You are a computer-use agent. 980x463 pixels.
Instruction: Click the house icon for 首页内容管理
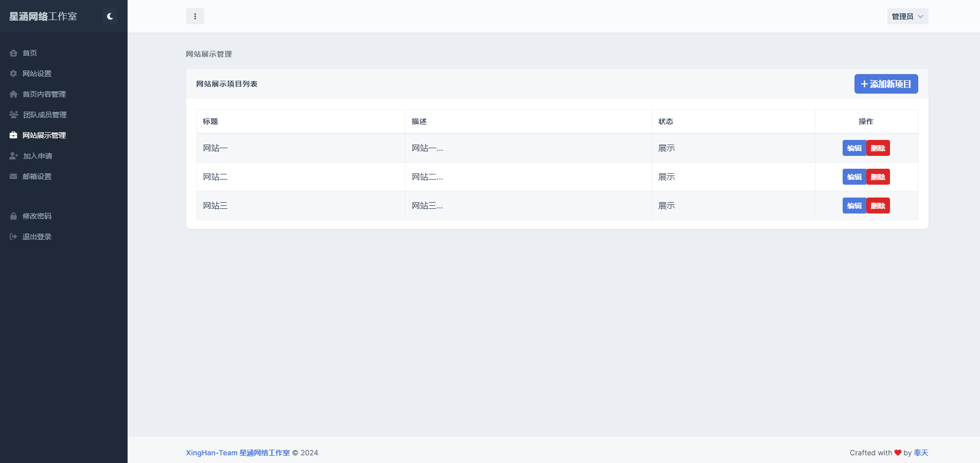[x=13, y=94]
